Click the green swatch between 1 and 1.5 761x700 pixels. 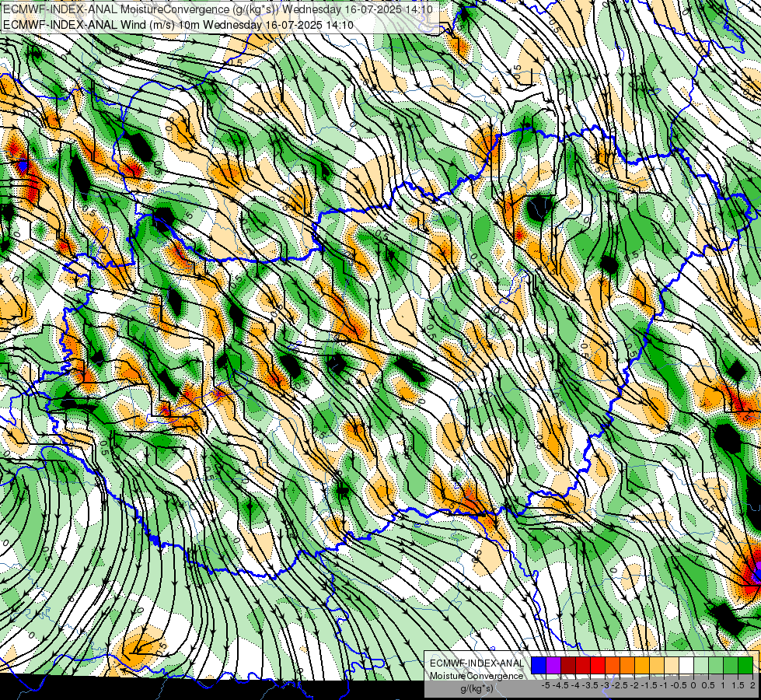tap(731, 666)
